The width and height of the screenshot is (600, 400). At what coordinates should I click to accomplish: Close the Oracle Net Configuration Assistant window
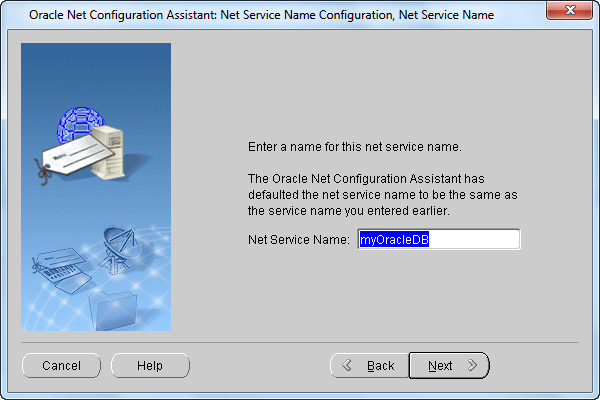pos(569,10)
